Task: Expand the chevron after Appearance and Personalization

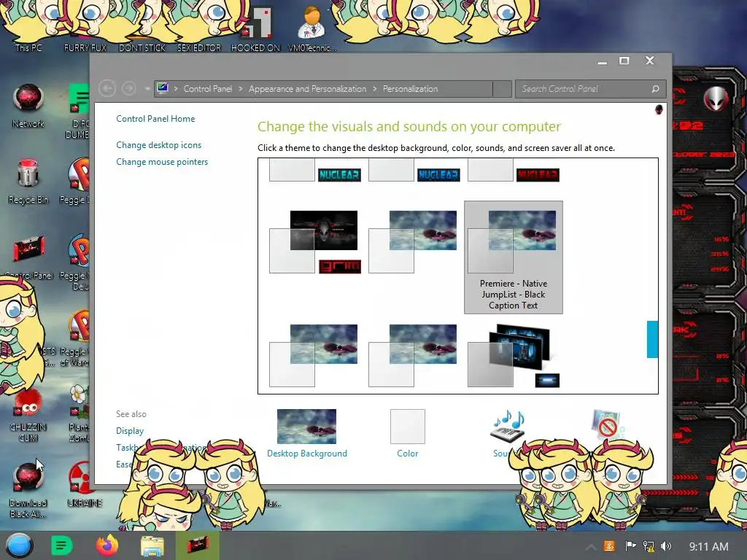Action: point(375,88)
